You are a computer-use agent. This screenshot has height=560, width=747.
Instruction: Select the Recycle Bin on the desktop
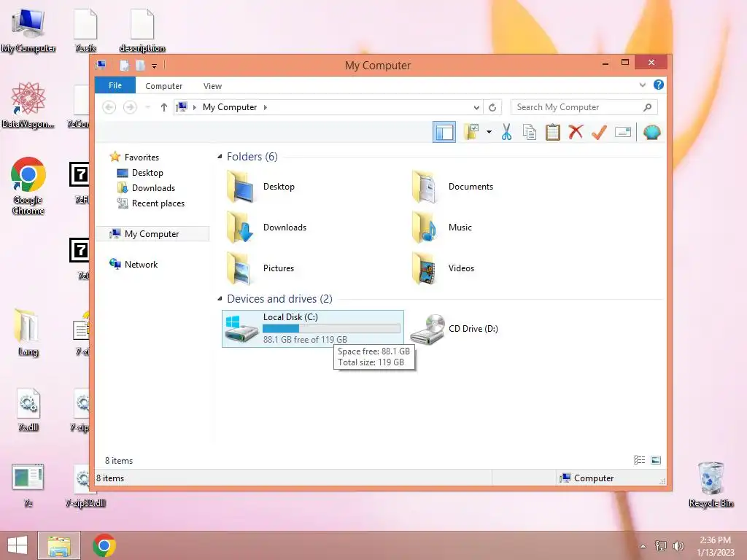pos(711,485)
